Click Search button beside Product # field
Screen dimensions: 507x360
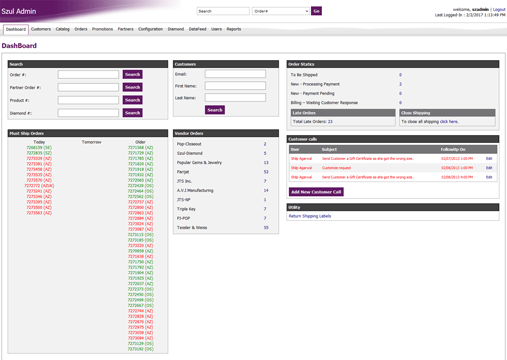coord(133,100)
